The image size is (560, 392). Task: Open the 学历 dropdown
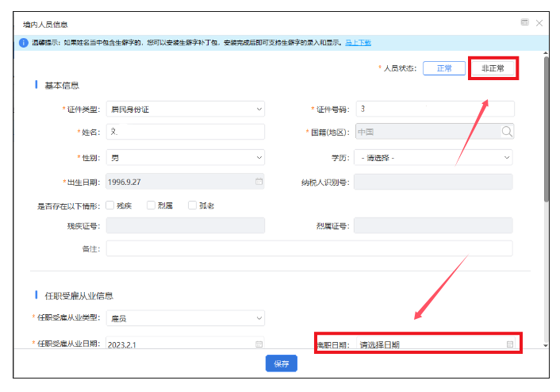click(x=433, y=158)
